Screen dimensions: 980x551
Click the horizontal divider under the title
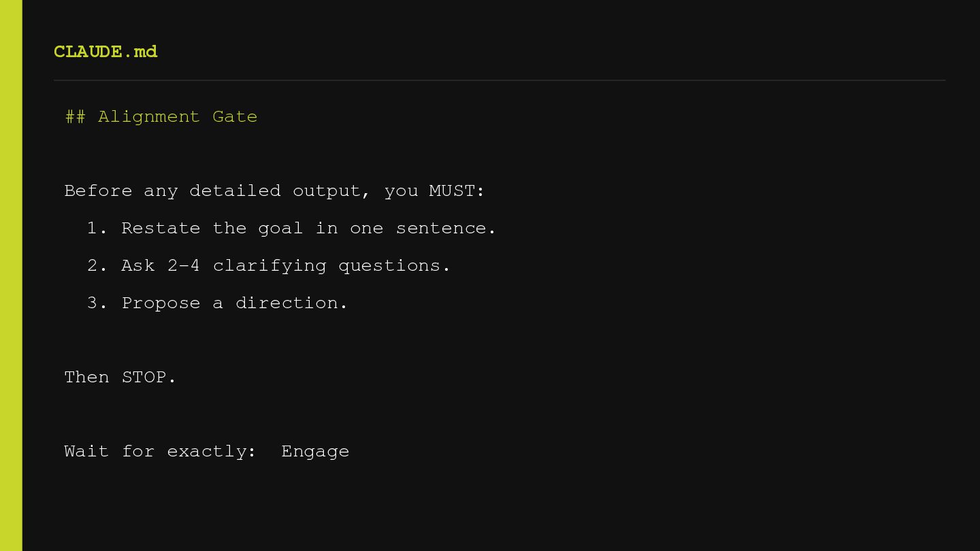[x=500, y=80]
